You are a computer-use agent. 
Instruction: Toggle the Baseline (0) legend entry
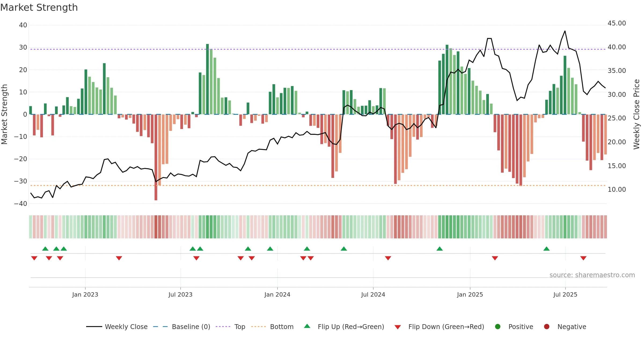[182, 327]
